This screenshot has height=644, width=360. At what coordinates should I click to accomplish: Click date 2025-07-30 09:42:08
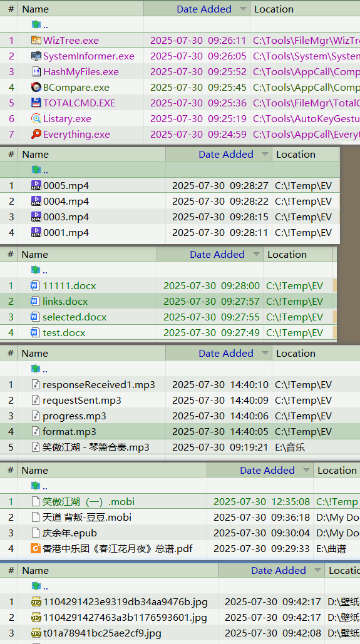(x=273, y=633)
